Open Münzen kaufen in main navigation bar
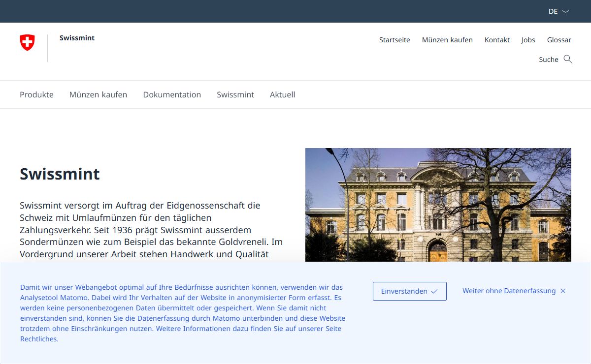 [x=98, y=94]
